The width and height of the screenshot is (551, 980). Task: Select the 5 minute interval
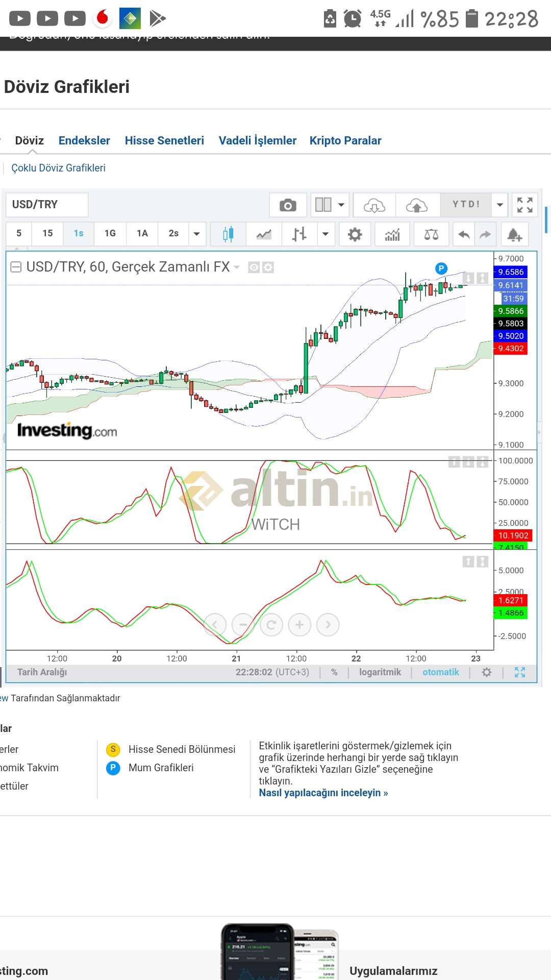(x=19, y=233)
